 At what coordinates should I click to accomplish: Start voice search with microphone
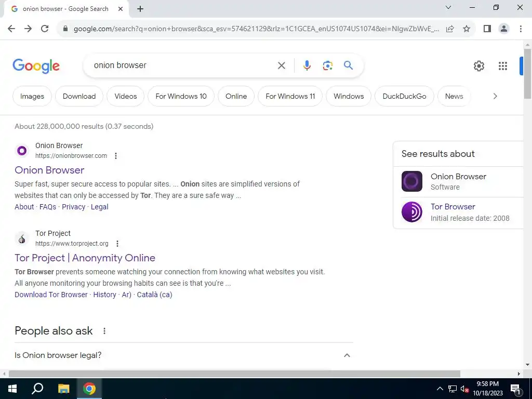coord(307,65)
